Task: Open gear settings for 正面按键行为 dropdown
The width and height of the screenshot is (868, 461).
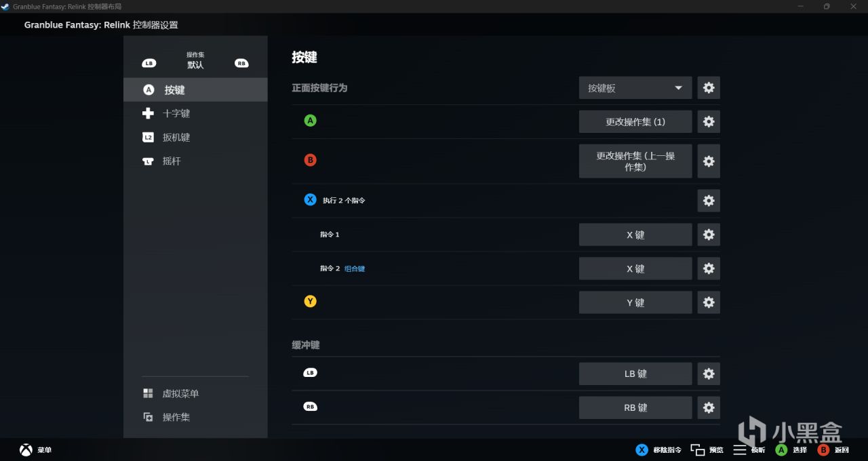Action: [x=709, y=87]
